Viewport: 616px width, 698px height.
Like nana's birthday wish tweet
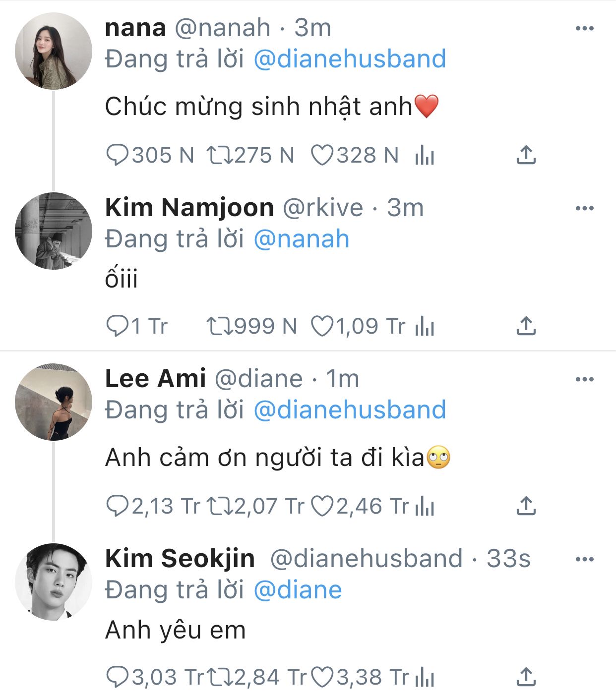tap(322, 156)
